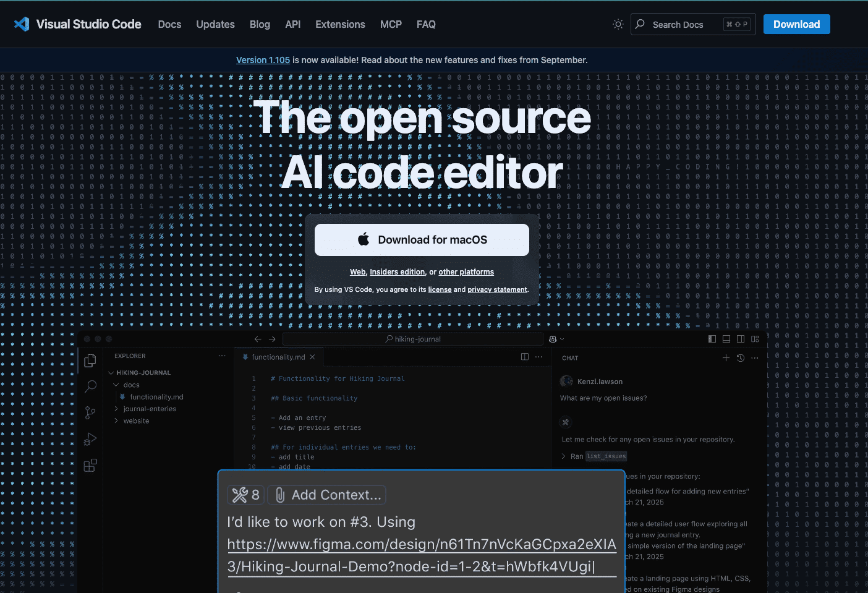Select the Search magnifier in activity bar
Screen dimensions: 868x593
[x=90, y=386]
